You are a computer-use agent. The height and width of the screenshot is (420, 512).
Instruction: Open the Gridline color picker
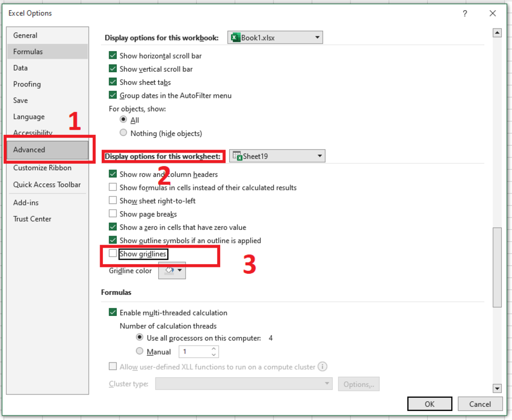[x=172, y=270]
